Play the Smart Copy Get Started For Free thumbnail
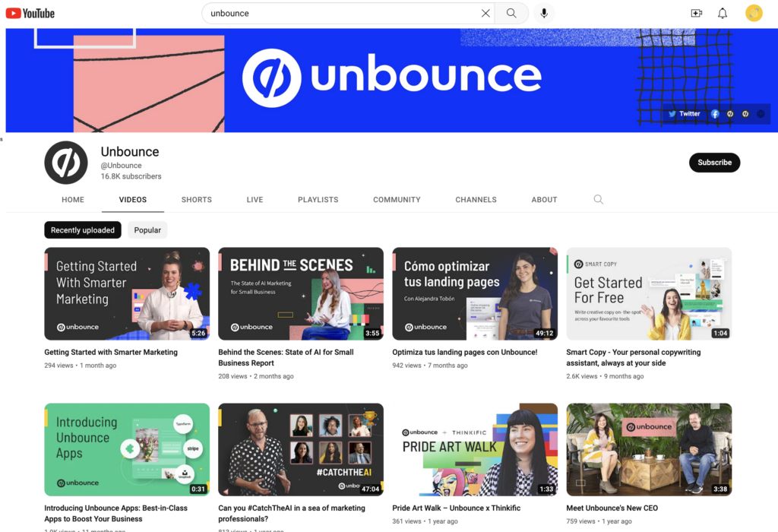 point(649,294)
